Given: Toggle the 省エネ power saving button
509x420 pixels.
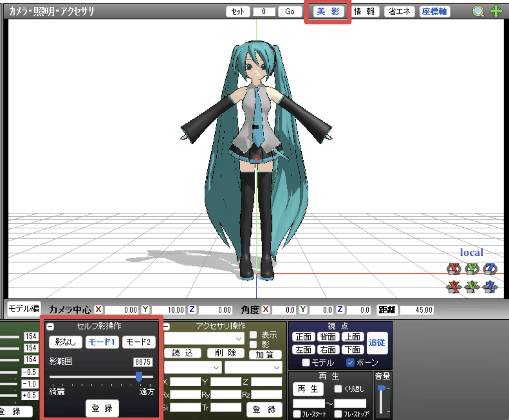Looking at the screenshot, I should pyautogui.click(x=399, y=12).
